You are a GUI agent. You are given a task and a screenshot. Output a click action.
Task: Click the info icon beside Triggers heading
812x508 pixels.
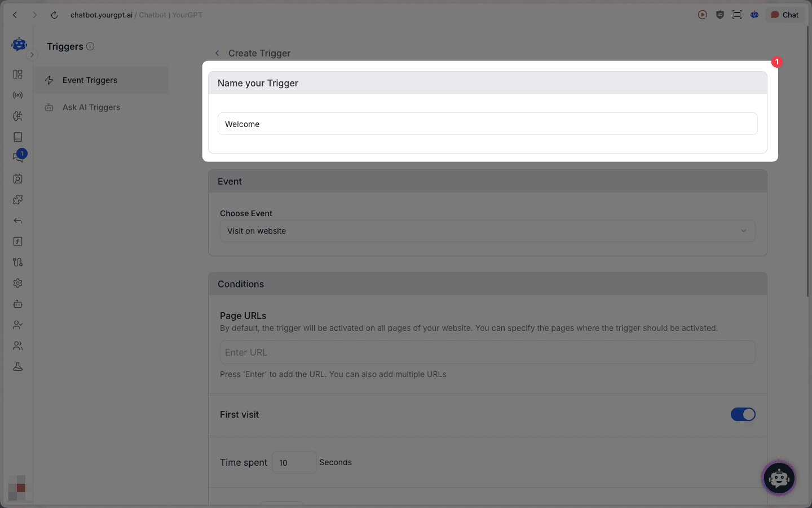tap(90, 46)
